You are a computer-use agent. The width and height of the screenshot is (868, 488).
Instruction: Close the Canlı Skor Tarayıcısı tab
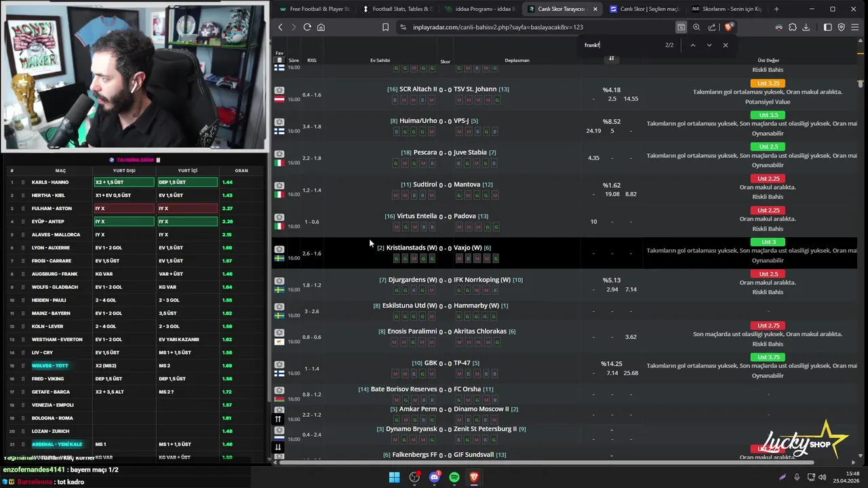click(x=595, y=9)
